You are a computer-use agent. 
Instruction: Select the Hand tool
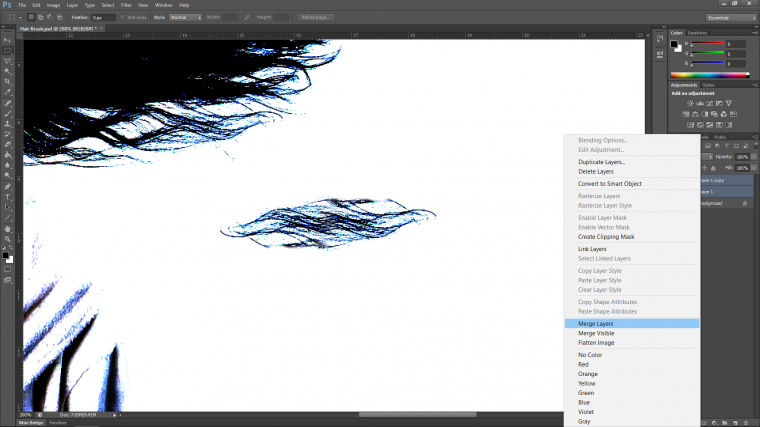7,229
